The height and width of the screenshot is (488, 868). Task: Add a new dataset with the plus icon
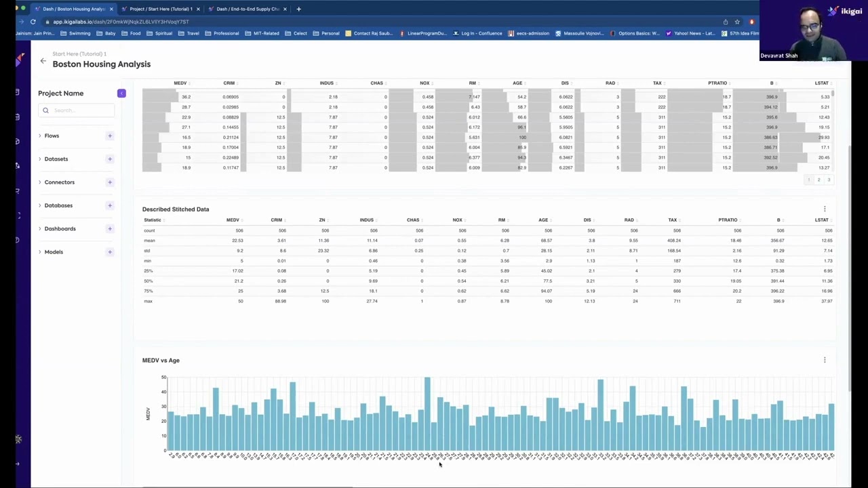[110, 159]
